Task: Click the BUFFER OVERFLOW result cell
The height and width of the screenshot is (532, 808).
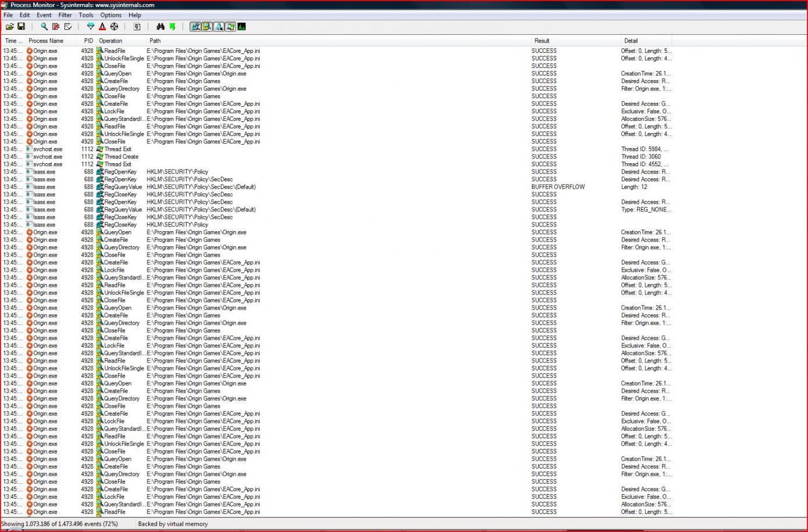Action: [x=558, y=187]
